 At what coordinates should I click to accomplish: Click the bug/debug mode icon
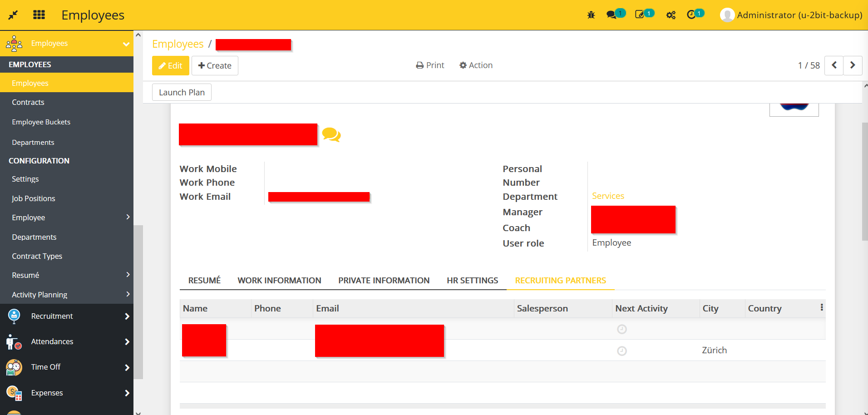click(x=591, y=15)
